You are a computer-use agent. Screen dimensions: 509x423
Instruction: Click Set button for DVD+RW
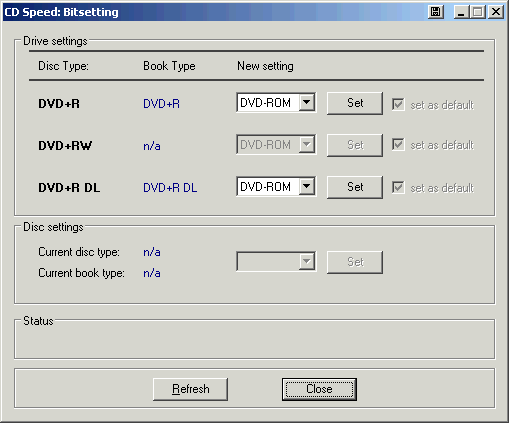pos(355,145)
